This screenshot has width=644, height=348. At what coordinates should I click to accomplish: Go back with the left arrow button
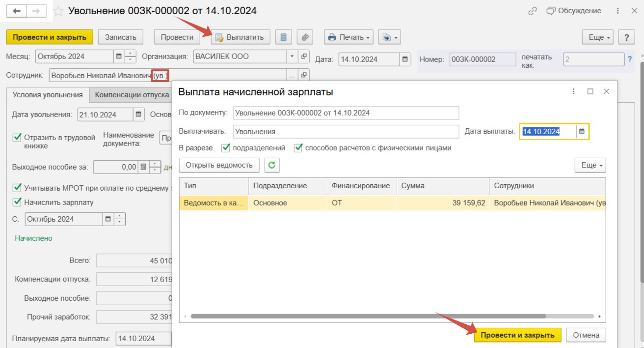pos(17,11)
